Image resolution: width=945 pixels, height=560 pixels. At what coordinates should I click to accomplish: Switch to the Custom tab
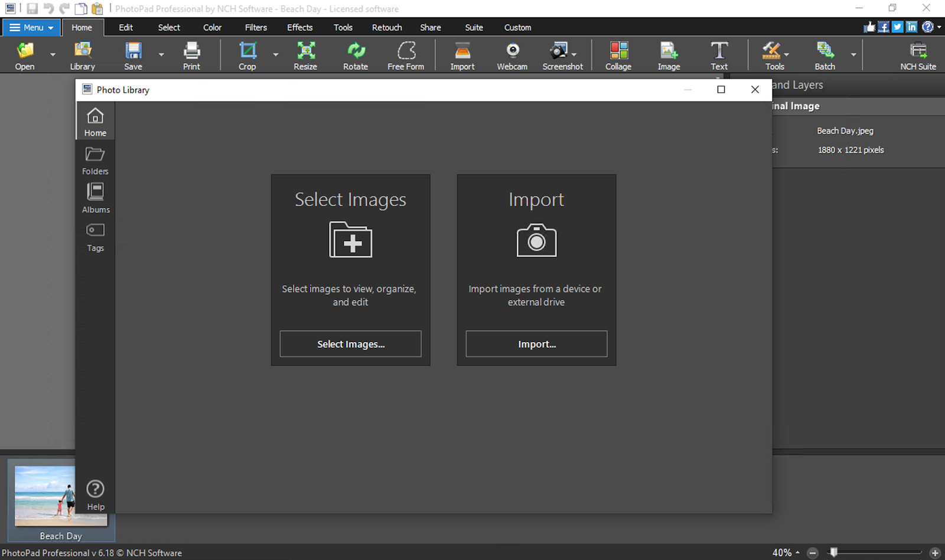pos(517,27)
